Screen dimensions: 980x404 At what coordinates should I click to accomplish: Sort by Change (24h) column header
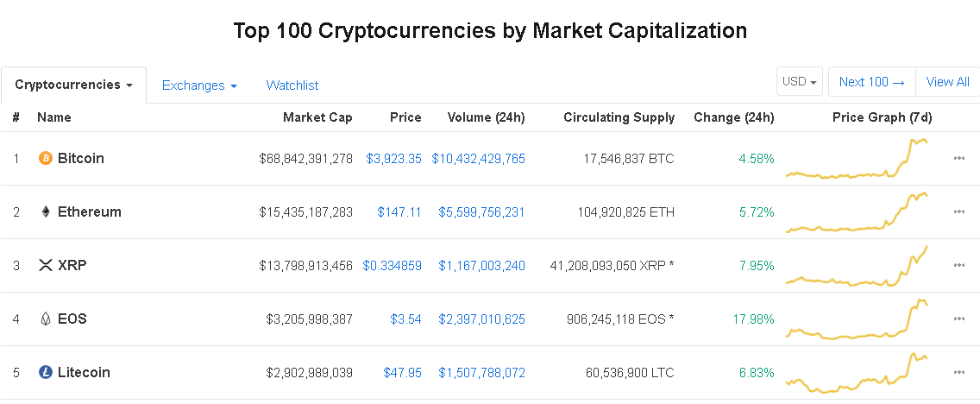point(734,117)
